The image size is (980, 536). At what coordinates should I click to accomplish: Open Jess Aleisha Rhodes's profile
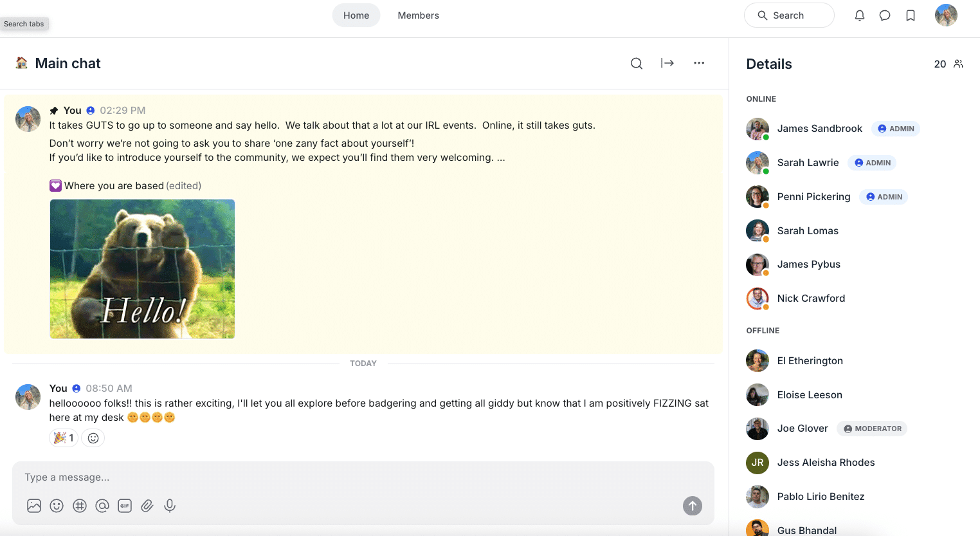point(826,463)
